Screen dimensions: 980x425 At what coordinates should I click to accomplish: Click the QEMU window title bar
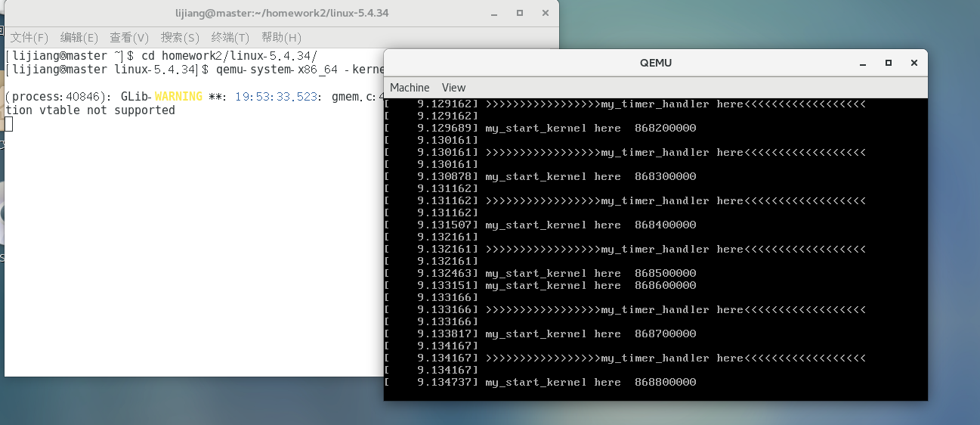[655, 64]
